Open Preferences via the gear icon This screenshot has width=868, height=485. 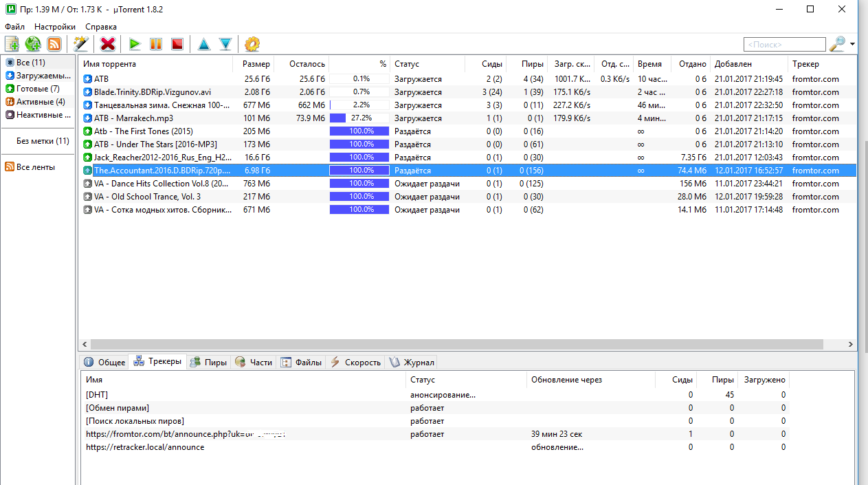[x=252, y=44]
